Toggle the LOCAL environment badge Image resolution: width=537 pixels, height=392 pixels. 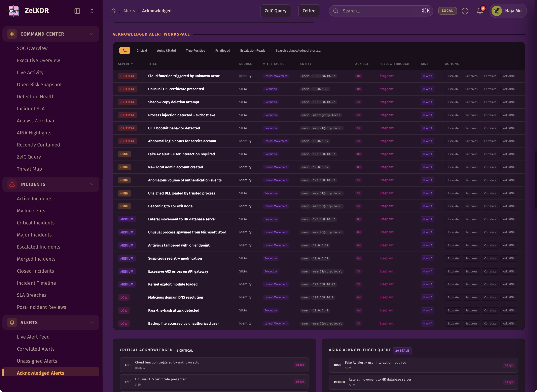point(447,11)
